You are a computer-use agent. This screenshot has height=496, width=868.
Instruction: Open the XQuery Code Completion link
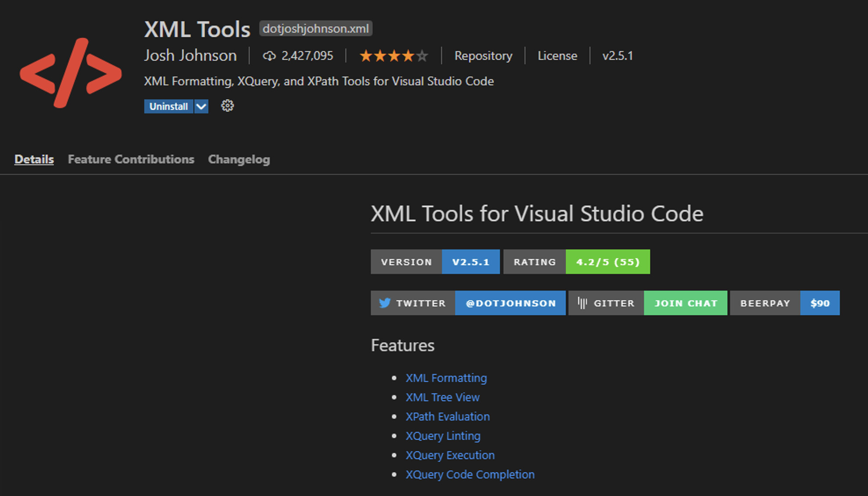470,474
